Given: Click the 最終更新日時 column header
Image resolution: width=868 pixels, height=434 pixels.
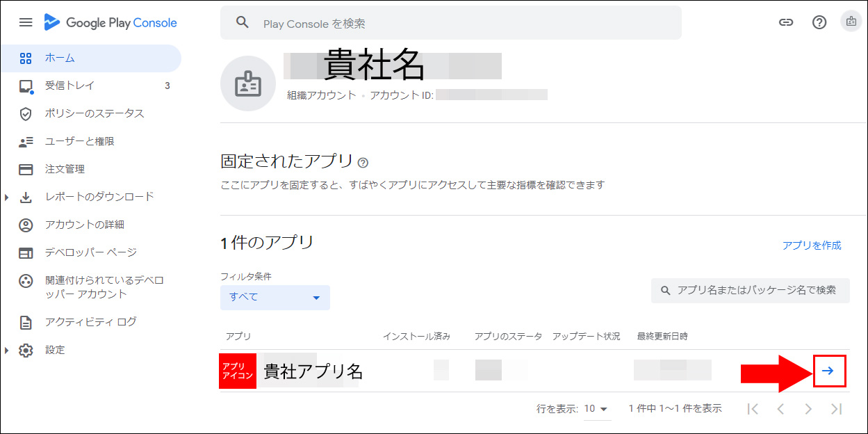Looking at the screenshot, I should point(662,336).
